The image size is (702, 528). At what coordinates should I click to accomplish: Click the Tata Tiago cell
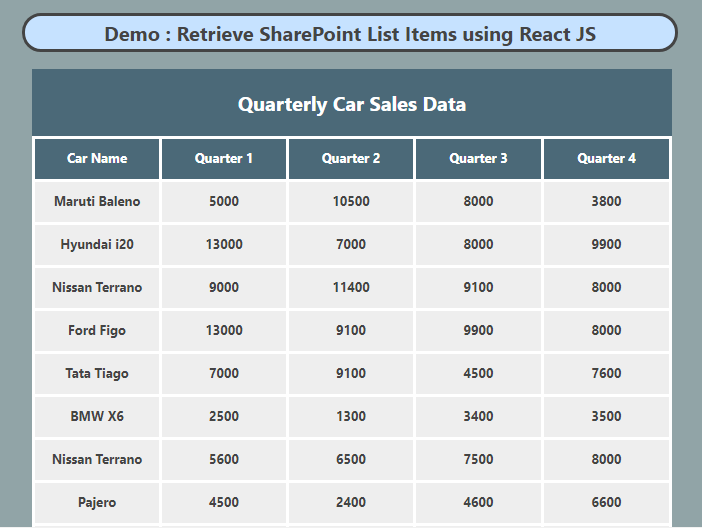97,373
